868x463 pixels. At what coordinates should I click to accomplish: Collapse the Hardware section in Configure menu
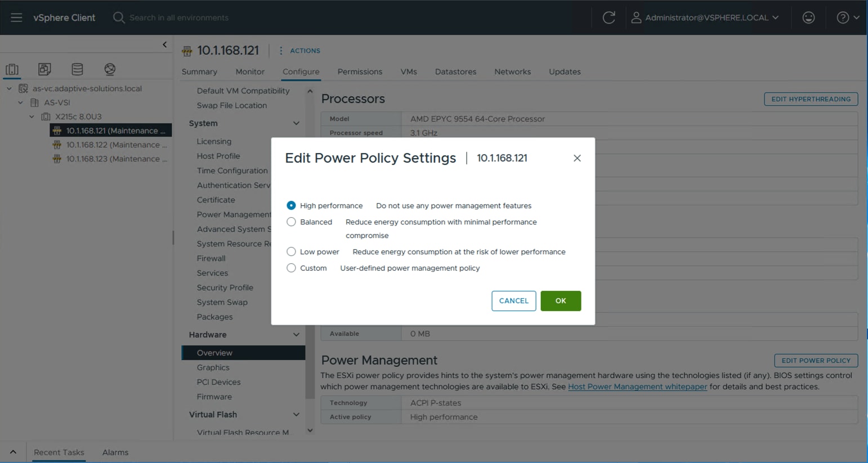point(296,335)
